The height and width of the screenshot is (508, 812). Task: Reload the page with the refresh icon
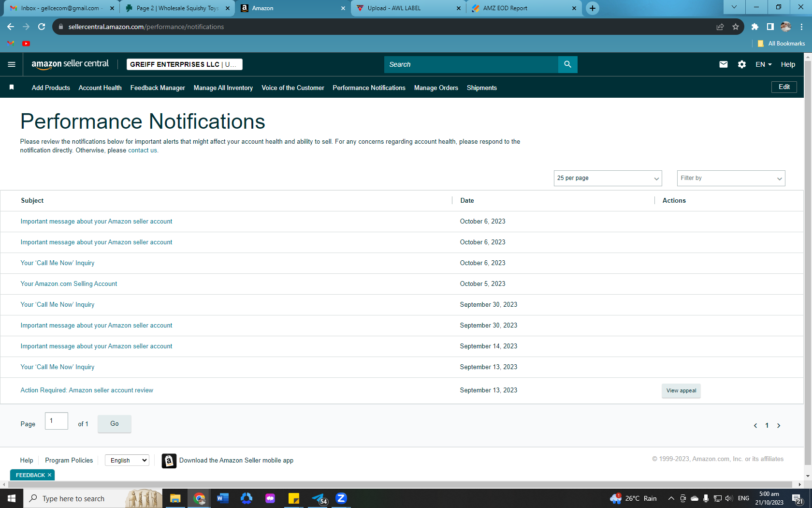[x=42, y=27]
